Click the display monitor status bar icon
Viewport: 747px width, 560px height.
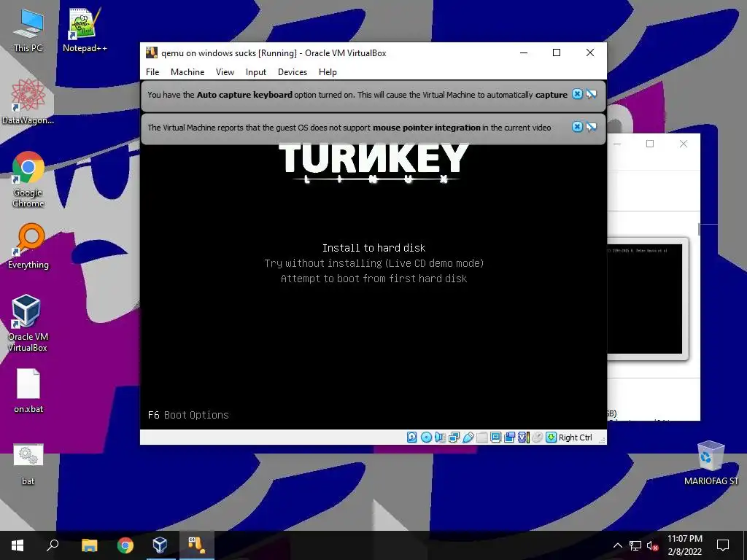[495, 437]
